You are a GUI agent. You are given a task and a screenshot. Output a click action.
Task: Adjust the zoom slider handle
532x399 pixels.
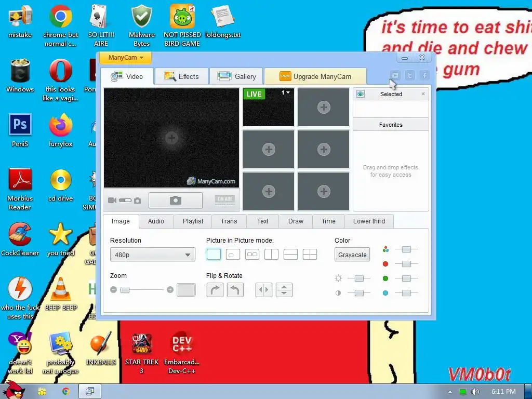tap(125, 290)
